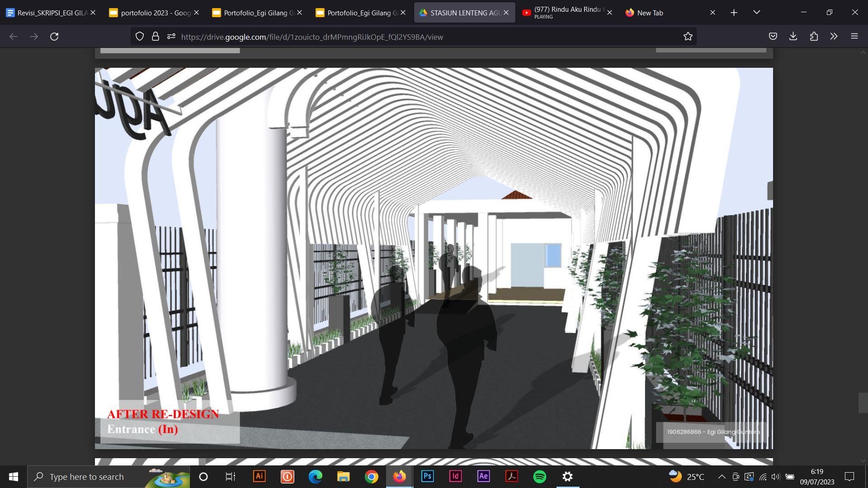Open the tracking protection shield icon
The height and width of the screenshot is (488, 868).
click(140, 37)
